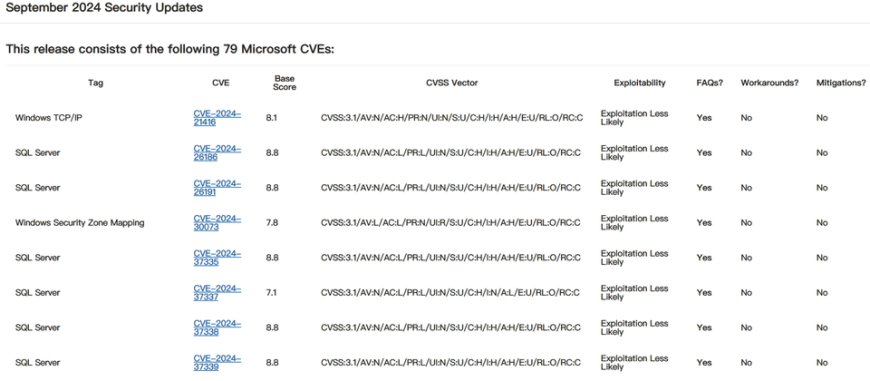Open the CVE-2024-37335 link
Image resolution: width=870 pixels, height=381 pixels.
217,257
